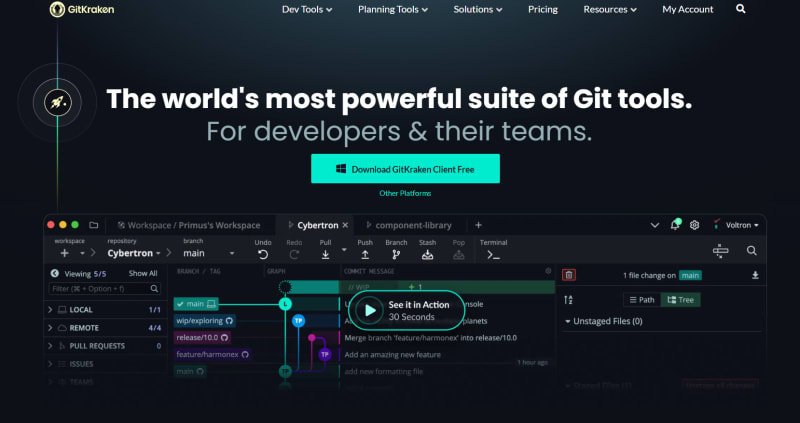Close the Cybertron tab
Viewport: 800px width, 423px height.
pos(345,225)
